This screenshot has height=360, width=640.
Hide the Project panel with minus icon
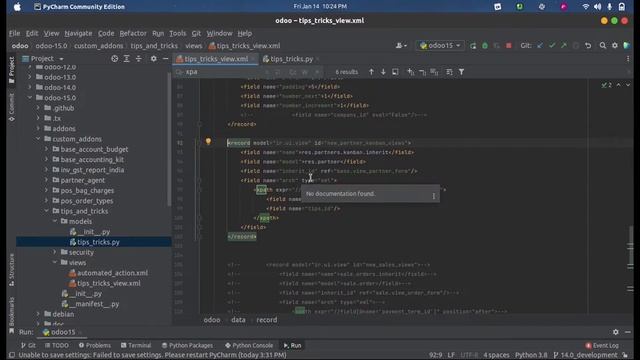tap(165, 59)
